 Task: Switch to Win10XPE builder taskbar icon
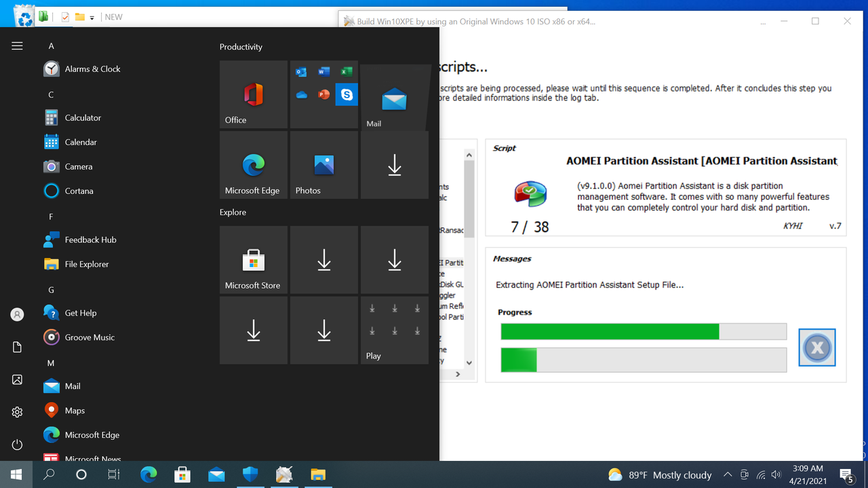pos(284,474)
